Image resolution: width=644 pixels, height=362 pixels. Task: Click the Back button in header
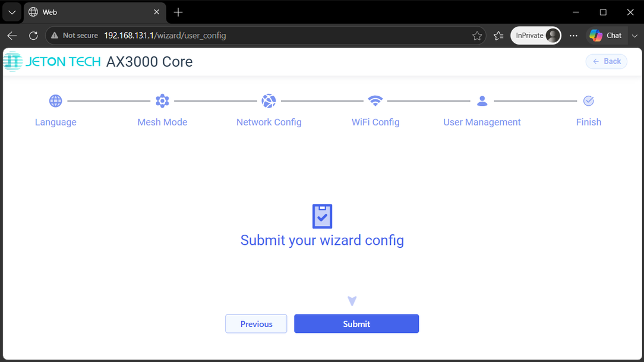click(x=606, y=62)
